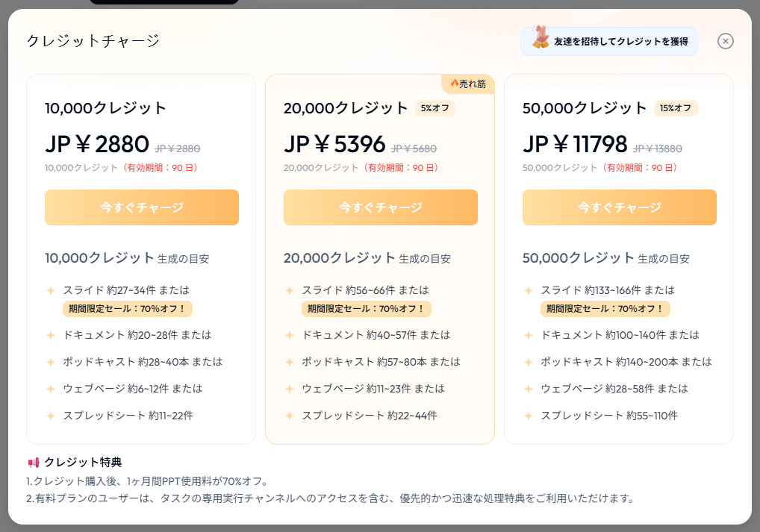Image resolution: width=760 pixels, height=532 pixels.
Task: Click sparkle icon next to ウェブページ 約11~23件
Action: tap(290, 389)
